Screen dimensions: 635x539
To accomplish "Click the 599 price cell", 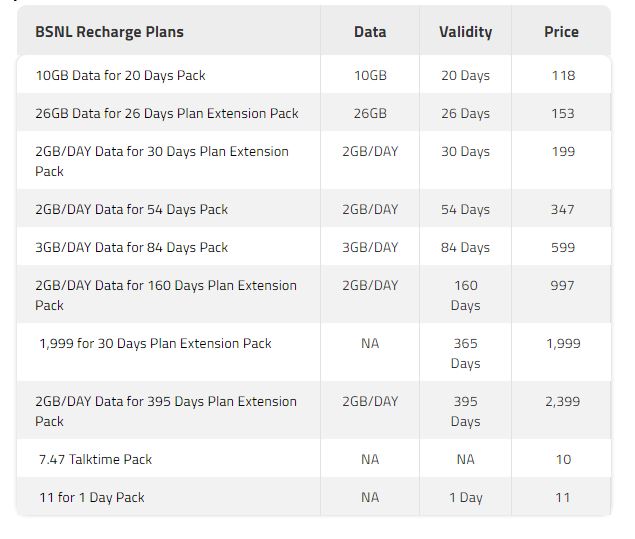I will [x=562, y=247].
